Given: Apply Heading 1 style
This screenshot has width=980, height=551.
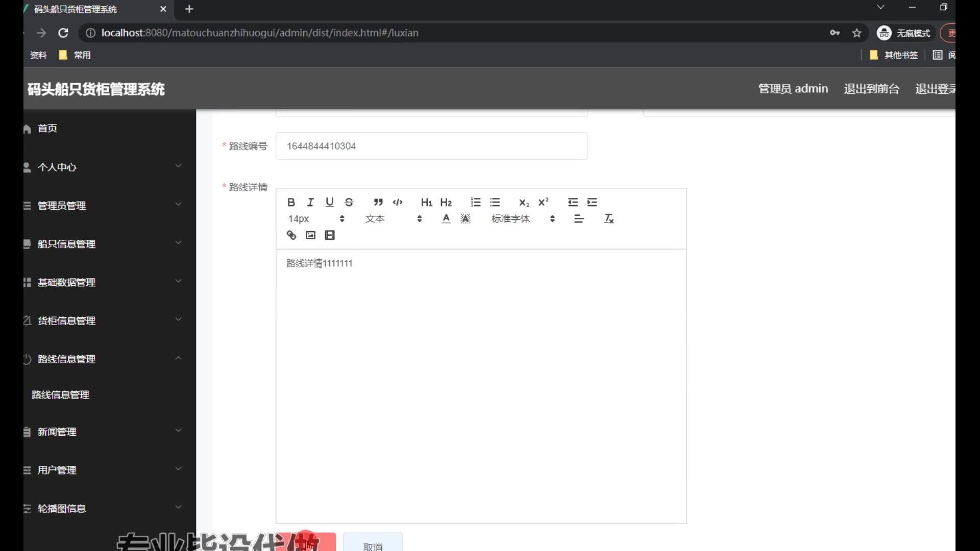Looking at the screenshot, I should tap(427, 203).
